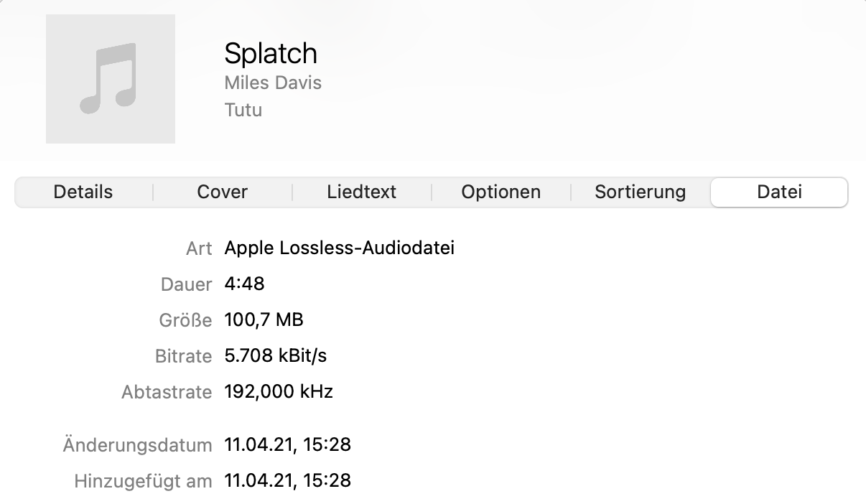Image resolution: width=866 pixels, height=504 pixels.
Task: Click the song title Splatch
Action: click(x=271, y=54)
